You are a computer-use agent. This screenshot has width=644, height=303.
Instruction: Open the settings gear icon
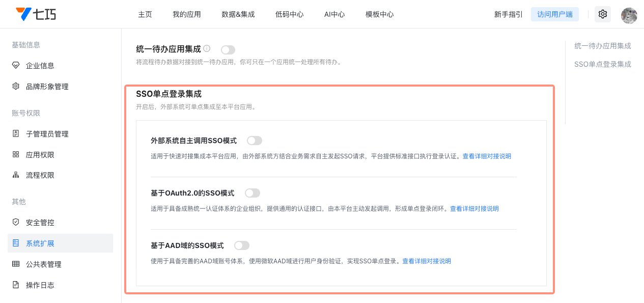point(603,14)
